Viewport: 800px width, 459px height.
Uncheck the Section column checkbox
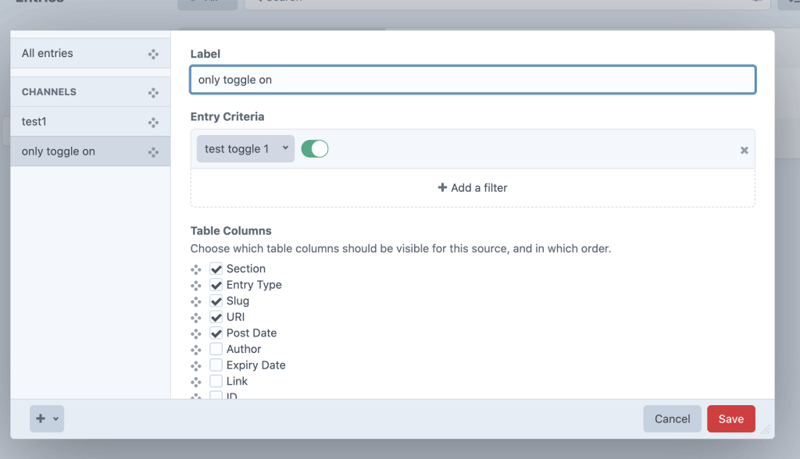[216, 269]
